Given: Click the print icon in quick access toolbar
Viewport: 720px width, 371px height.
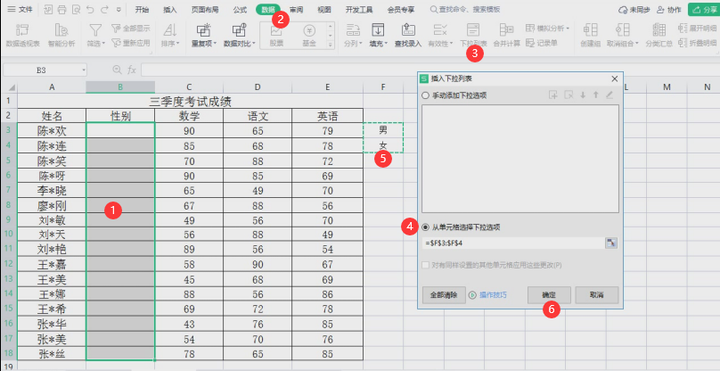Looking at the screenshot, I should (62, 9).
